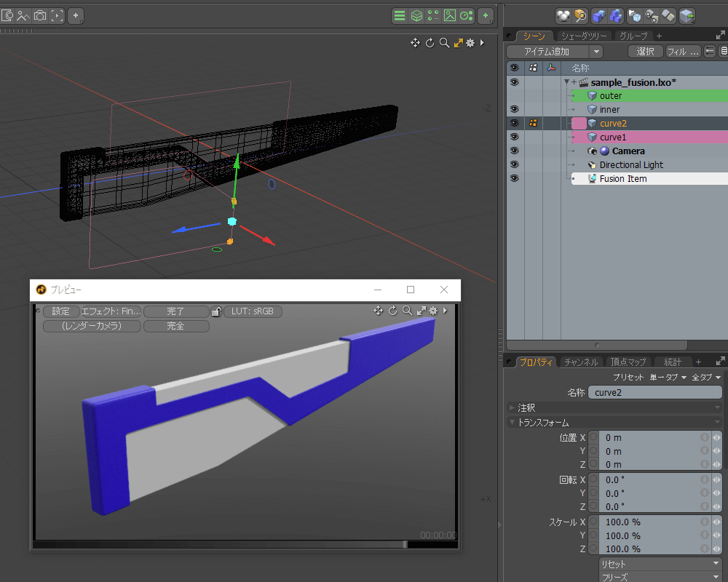Click the 設定 button in preview window
This screenshot has width=728, height=582.
click(x=61, y=311)
